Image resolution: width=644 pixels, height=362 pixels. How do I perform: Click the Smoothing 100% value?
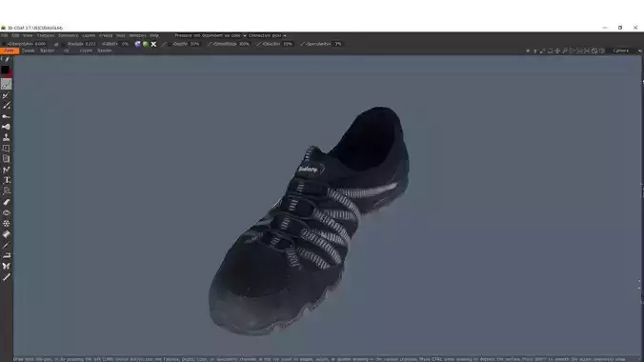click(x=245, y=44)
